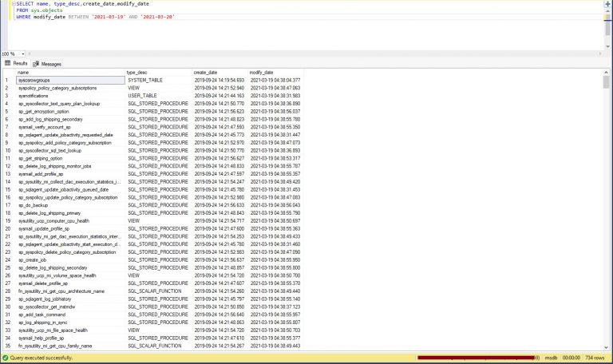This screenshot has width=613, height=364.
Task: Click the "modify_date" column header
Action: 275,73
